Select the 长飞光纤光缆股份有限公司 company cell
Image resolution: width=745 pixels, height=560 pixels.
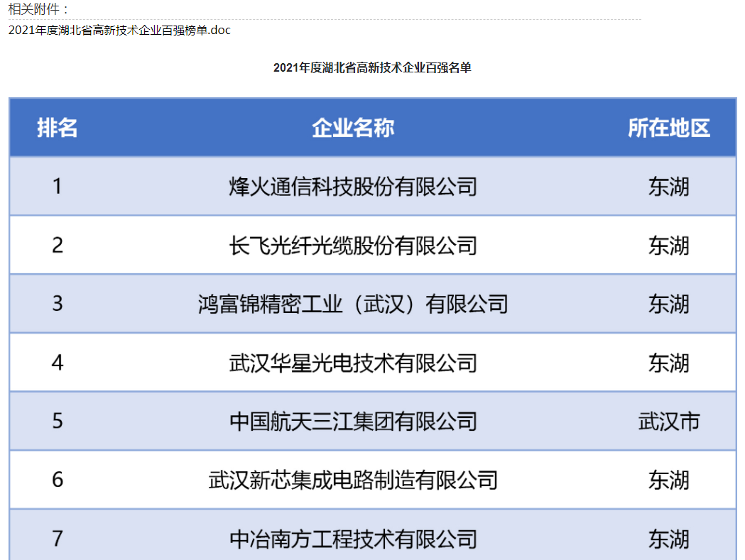click(353, 246)
